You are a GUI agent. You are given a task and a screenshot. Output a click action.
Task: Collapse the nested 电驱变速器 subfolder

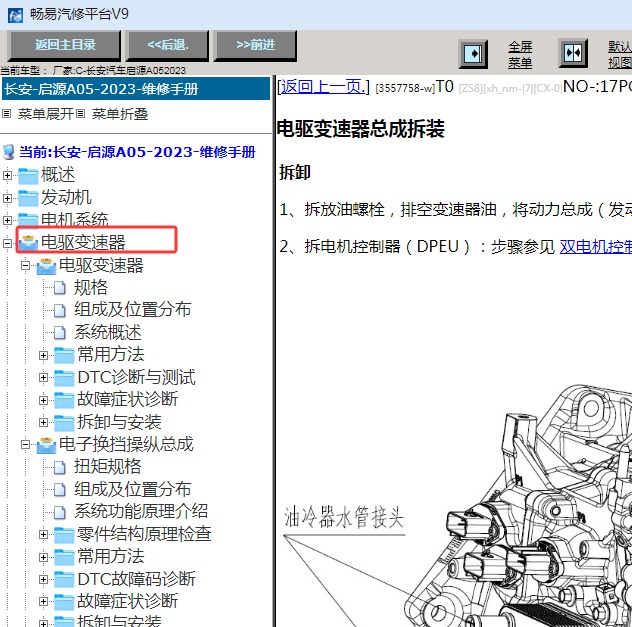25,265
